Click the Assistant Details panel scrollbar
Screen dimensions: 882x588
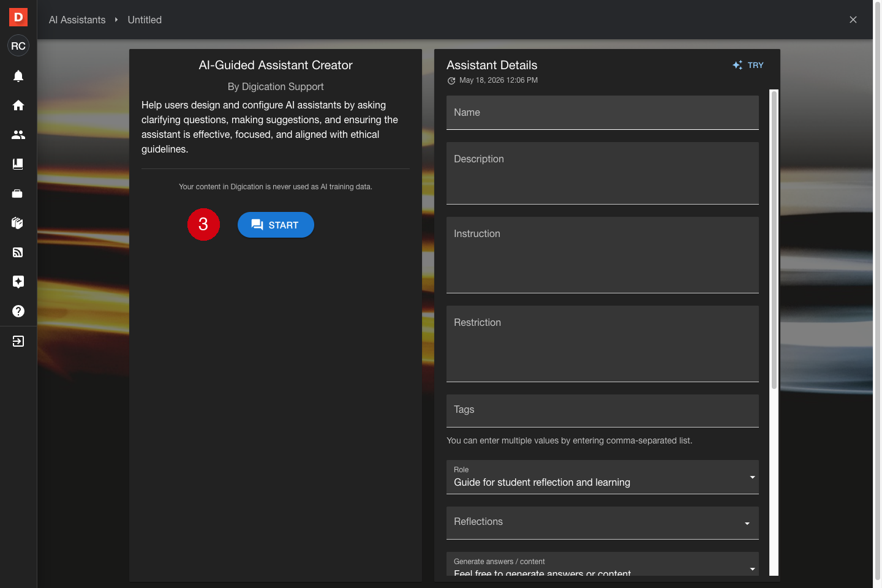coord(774,239)
